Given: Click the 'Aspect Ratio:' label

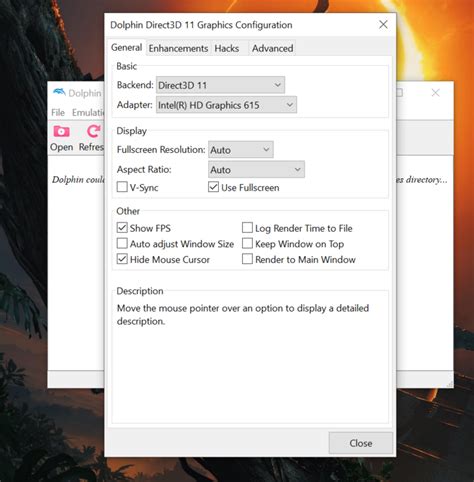Looking at the screenshot, I should click(x=144, y=169).
